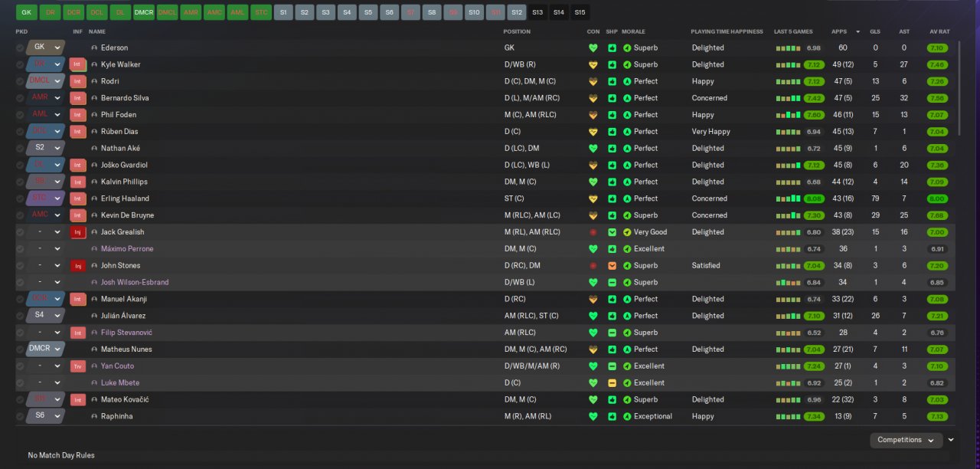The height and width of the screenshot is (469, 980).
Task: Toggle the picked checkmark for Ederson
Action: (20, 48)
